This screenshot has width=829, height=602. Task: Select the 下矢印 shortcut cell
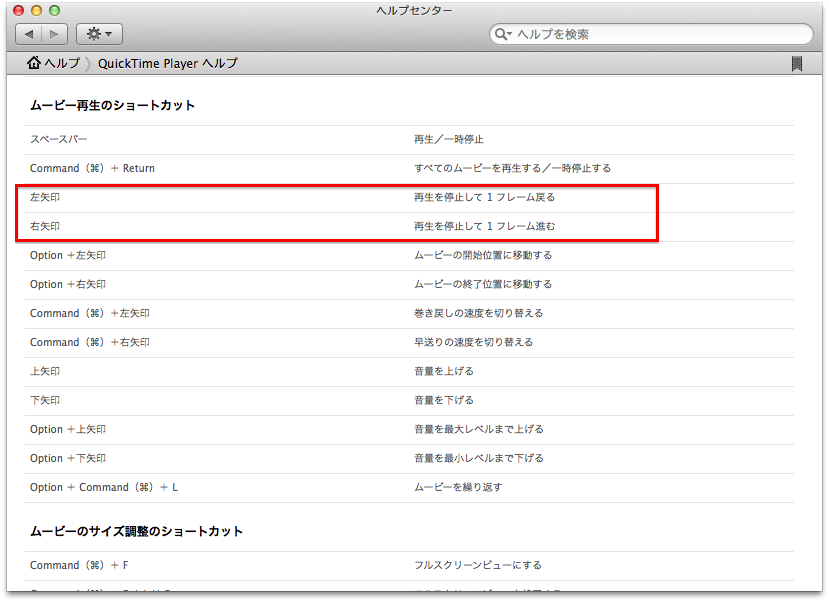[x=45, y=400]
